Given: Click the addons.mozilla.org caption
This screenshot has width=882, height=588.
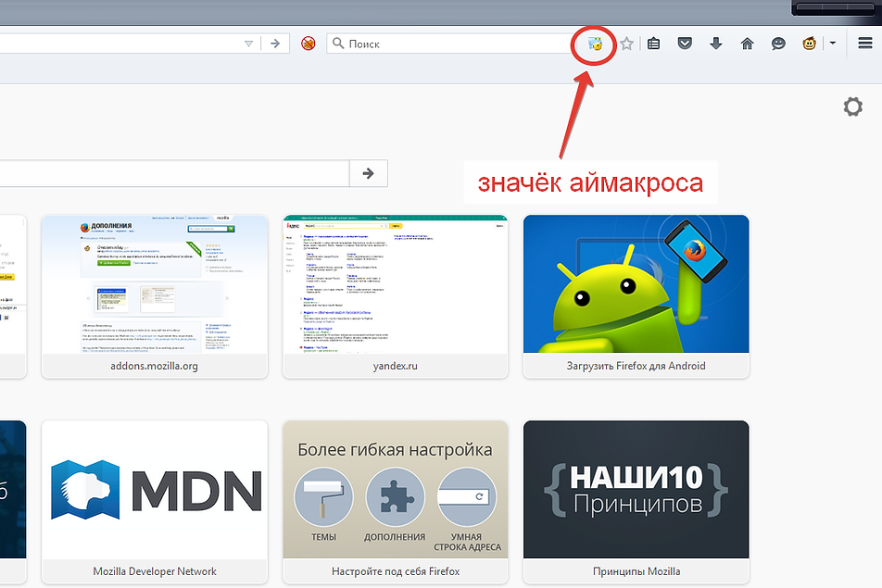Looking at the screenshot, I should (x=154, y=366).
